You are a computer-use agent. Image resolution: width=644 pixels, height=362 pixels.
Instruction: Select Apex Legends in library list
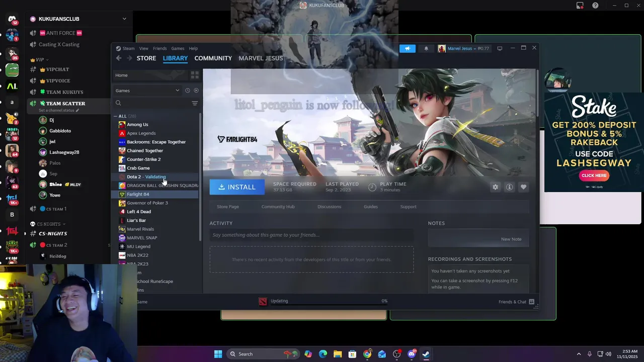(141, 133)
